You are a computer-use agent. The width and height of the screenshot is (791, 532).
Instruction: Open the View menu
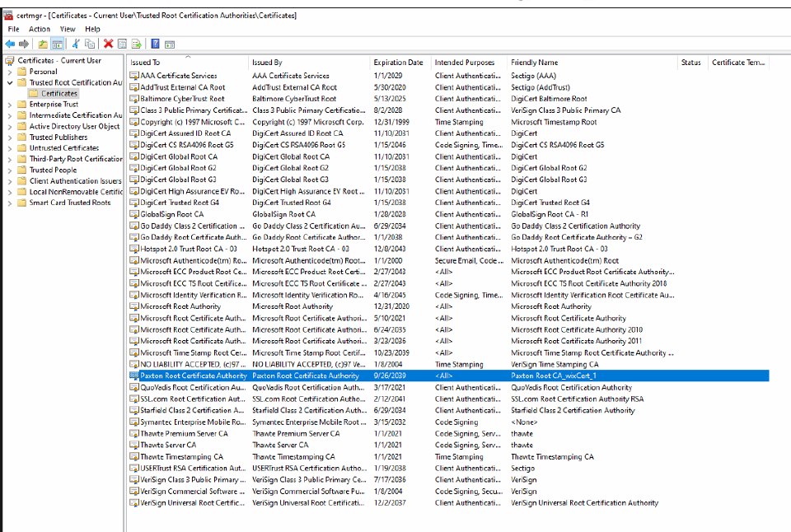[x=68, y=30]
